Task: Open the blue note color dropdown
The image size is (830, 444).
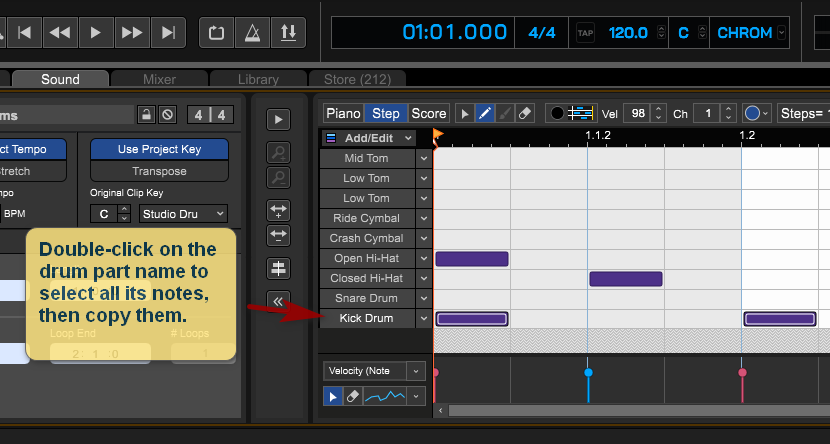Action: (x=756, y=113)
